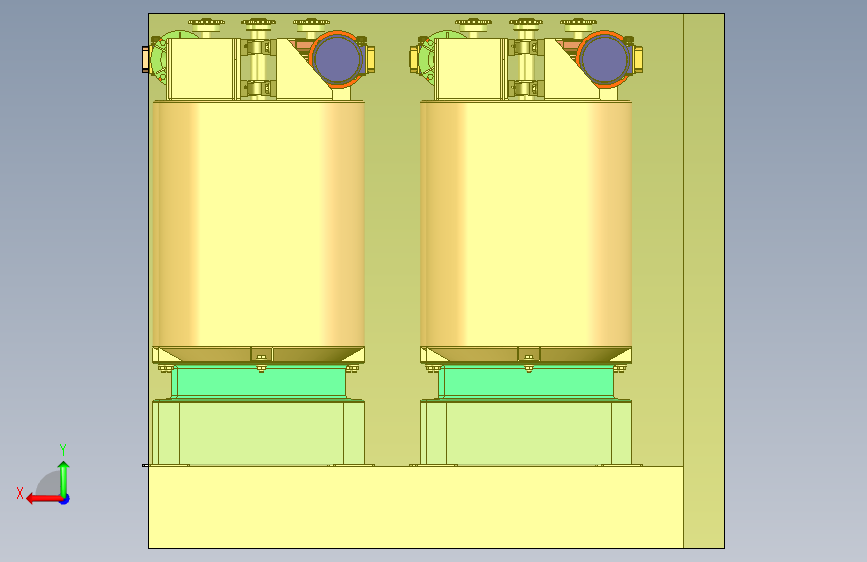Image resolution: width=867 pixels, height=562 pixels.
Task: Select the right tank's cylindrical body
Action: pyautogui.click(x=526, y=224)
